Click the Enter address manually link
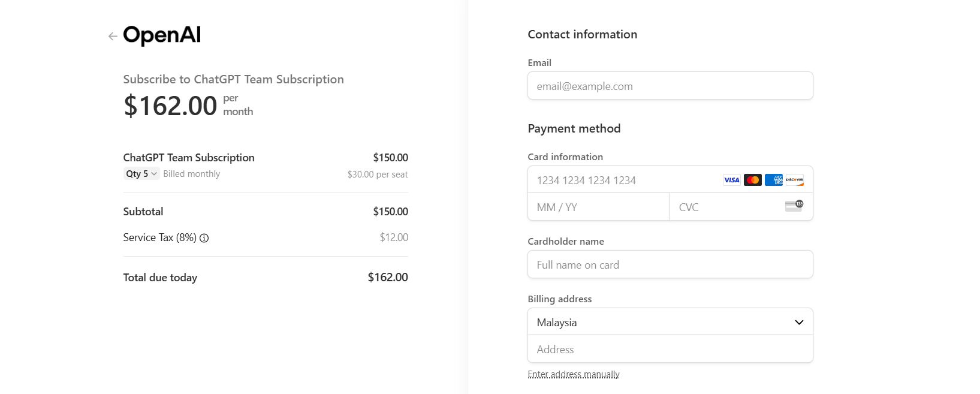This screenshot has height=394, width=980. (x=574, y=374)
